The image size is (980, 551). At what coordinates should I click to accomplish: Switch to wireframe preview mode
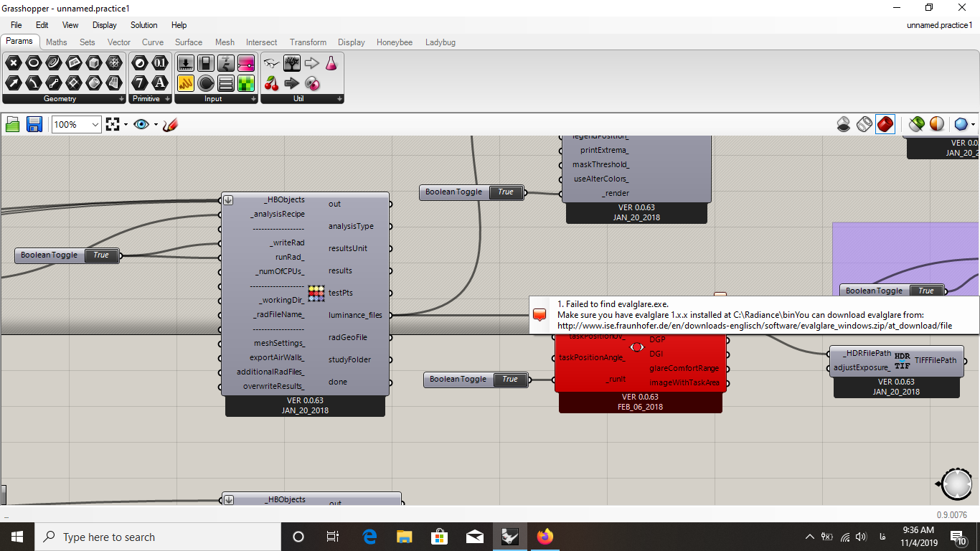[864, 125]
